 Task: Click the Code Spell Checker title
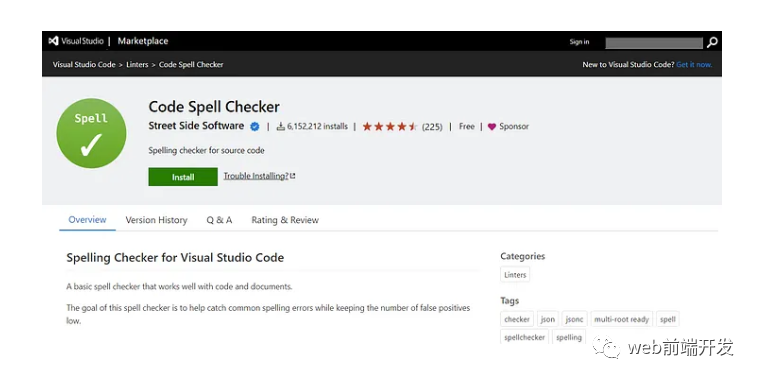pyautogui.click(x=214, y=107)
